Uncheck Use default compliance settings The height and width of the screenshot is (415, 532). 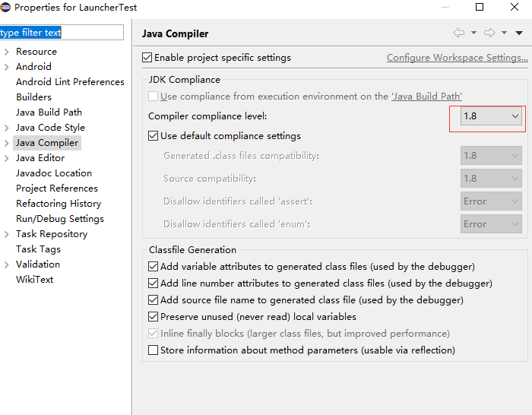point(154,136)
